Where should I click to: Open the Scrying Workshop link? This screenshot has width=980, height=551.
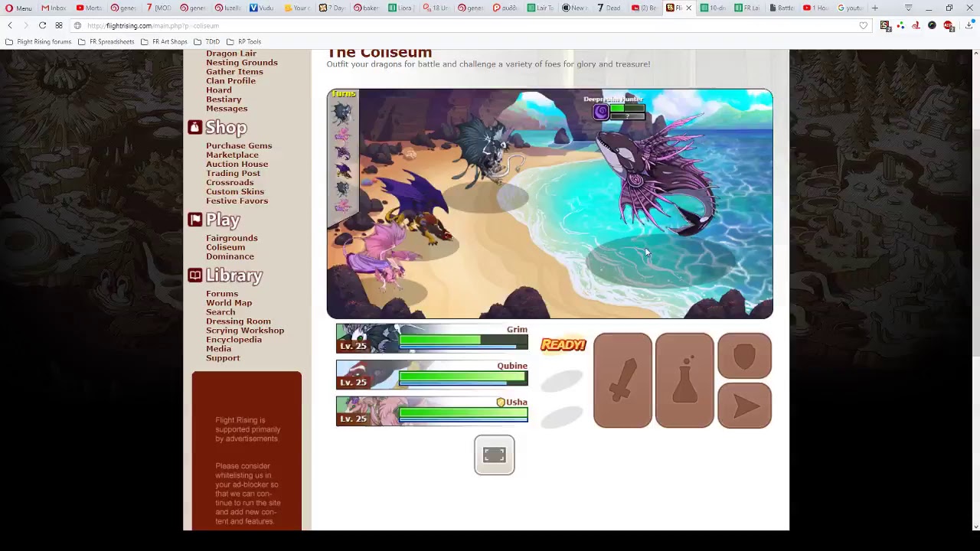pyautogui.click(x=245, y=331)
